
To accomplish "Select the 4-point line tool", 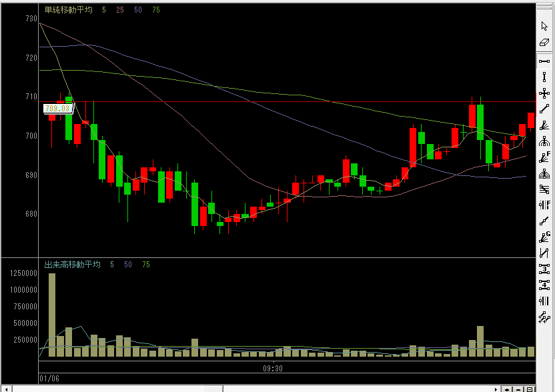I will (x=544, y=285).
